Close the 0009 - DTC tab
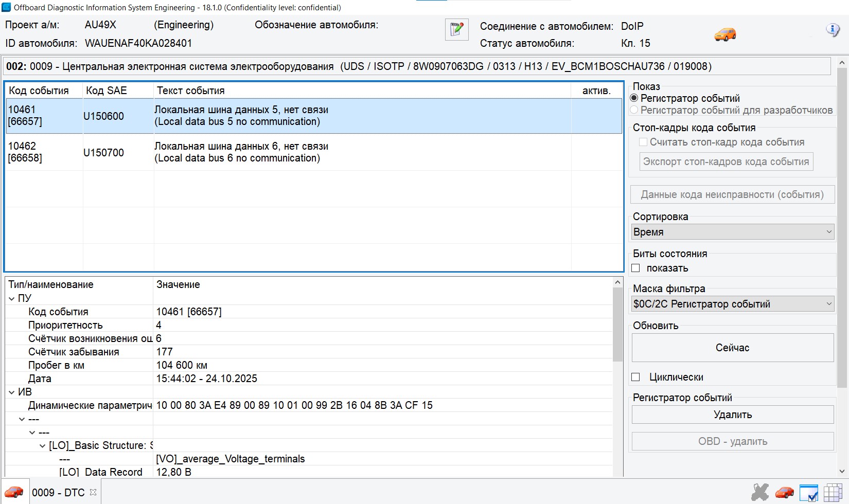 [93, 492]
